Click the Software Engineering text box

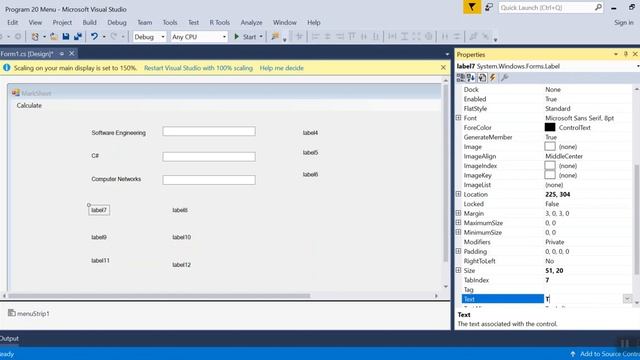[209, 131]
